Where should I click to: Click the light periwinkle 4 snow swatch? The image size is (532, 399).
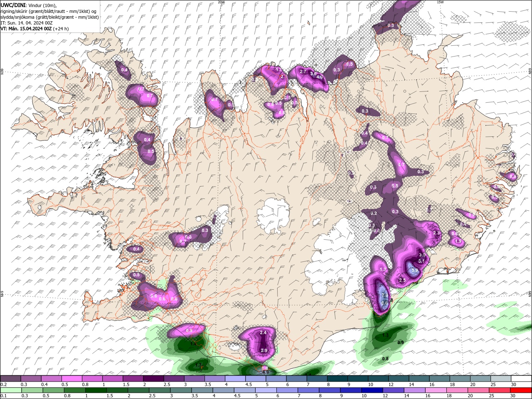tap(235, 379)
